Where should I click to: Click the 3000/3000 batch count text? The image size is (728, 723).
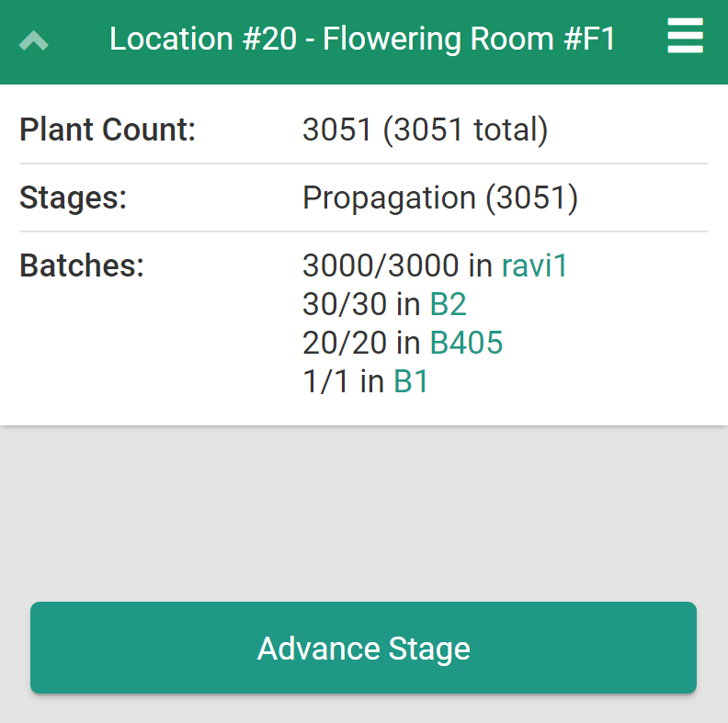click(x=381, y=265)
